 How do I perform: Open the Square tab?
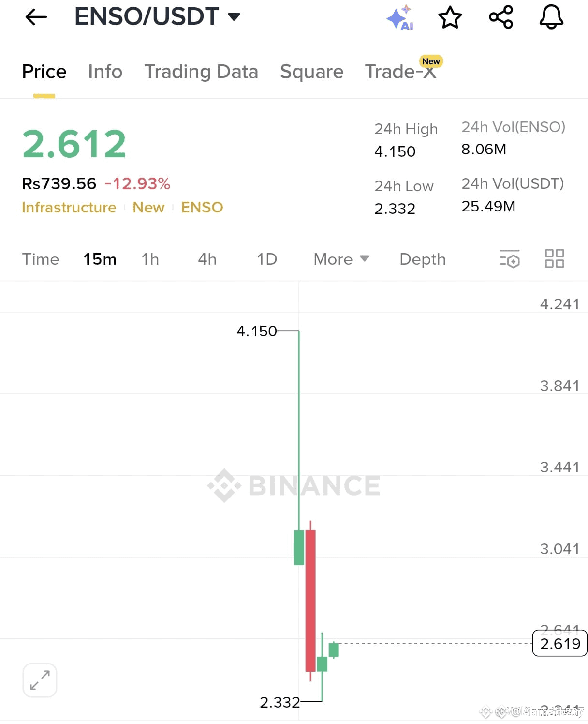311,72
